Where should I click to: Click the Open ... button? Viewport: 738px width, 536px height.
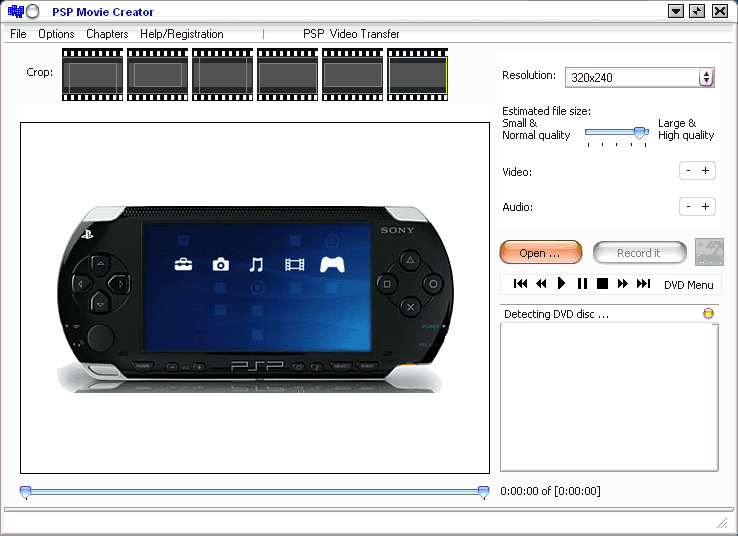(x=540, y=253)
